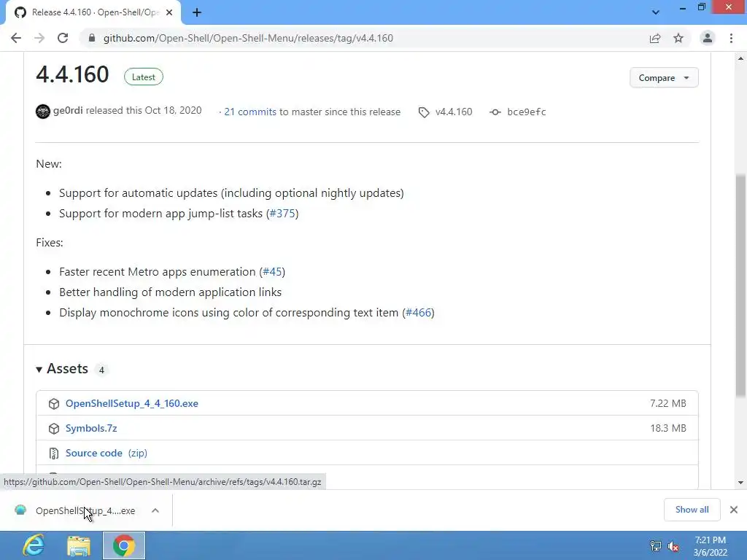
Task: Open the downloaded OpenShellSetup exe item
Action: (x=85, y=510)
